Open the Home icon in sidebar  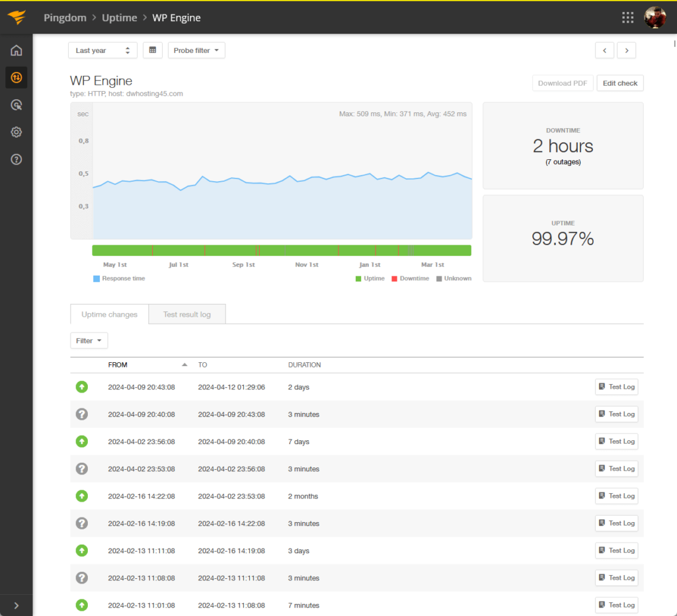[x=17, y=50]
